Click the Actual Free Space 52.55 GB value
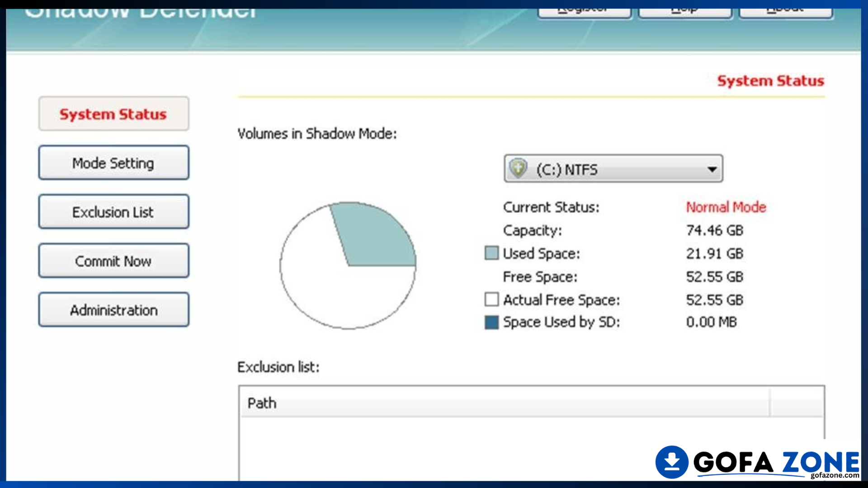This screenshot has height=488, width=868. pos(714,300)
